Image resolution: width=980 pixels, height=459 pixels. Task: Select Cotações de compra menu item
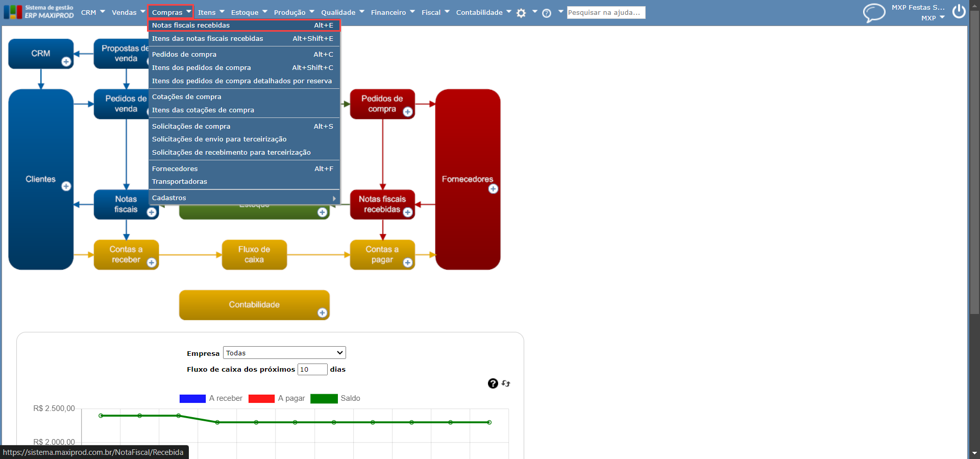click(x=244, y=96)
